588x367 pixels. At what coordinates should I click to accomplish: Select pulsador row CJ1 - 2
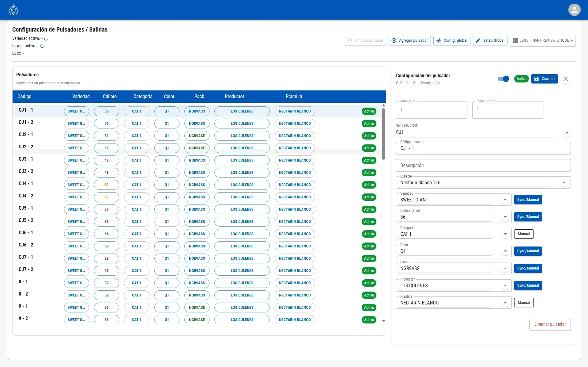pos(197,124)
